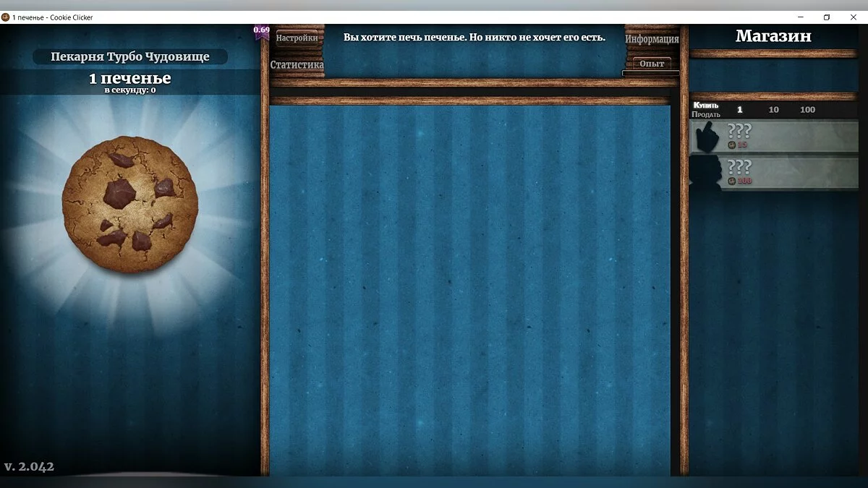Screen dimensions: 868x488
Task: Set purchase amount to 10
Action: pos(774,110)
